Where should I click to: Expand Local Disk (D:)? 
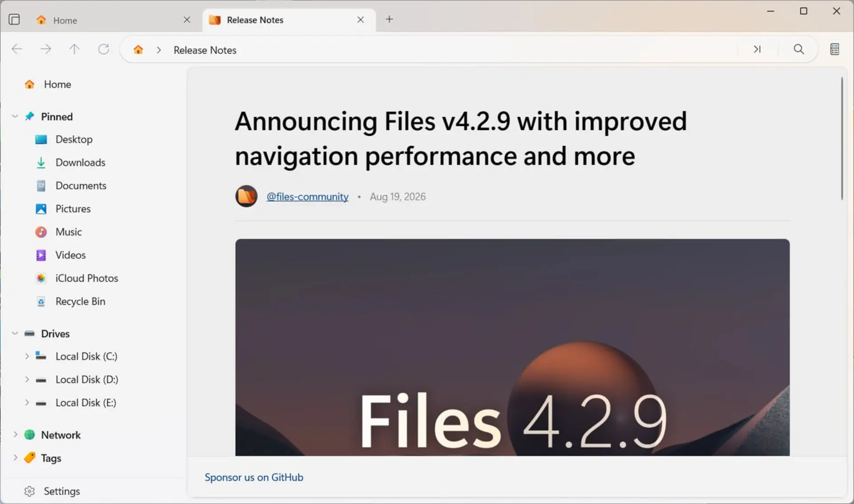[x=27, y=379]
